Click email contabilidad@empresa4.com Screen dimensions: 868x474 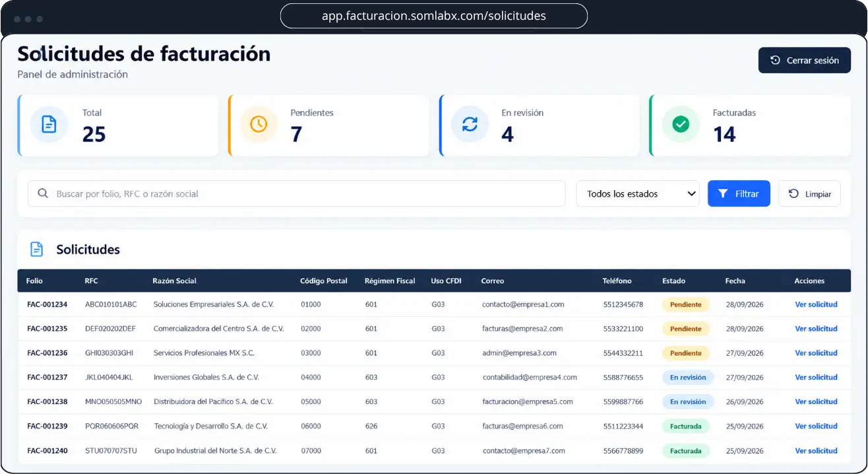[530, 378]
